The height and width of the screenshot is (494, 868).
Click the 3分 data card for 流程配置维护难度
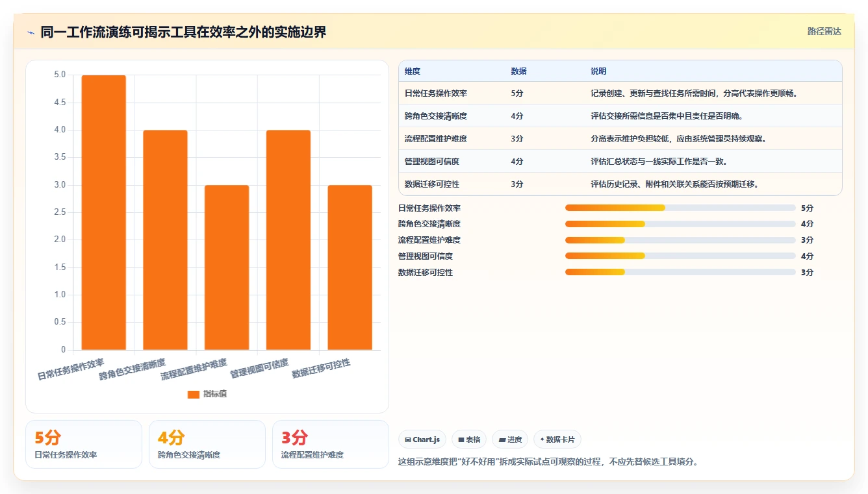pyautogui.click(x=331, y=444)
